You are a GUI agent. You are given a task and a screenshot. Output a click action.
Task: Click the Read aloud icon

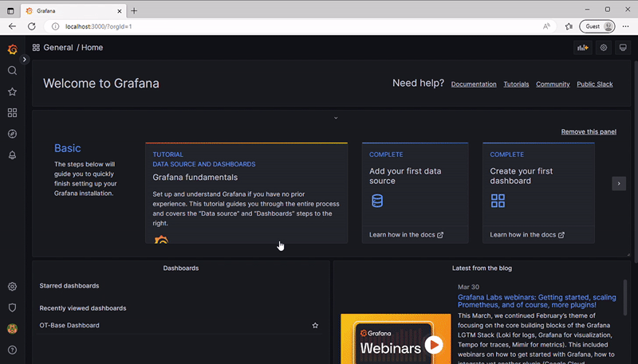click(x=546, y=26)
